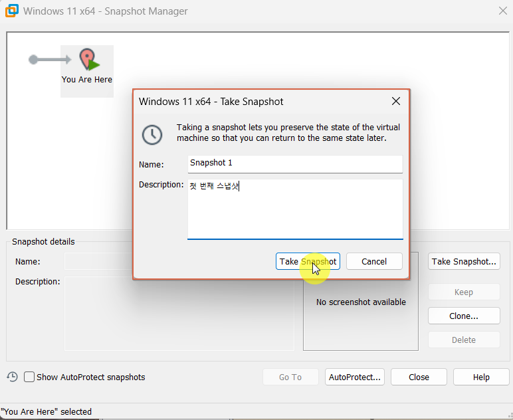
Task: Click the Go To button
Action: tap(290, 377)
